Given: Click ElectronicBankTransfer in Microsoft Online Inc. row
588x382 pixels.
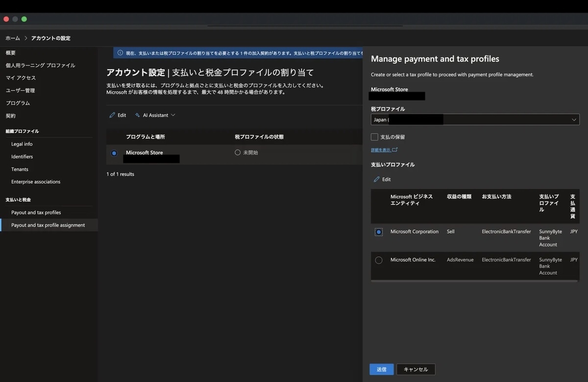Looking at the screenshot, I should pyautogui.click(x=506, y=260).
